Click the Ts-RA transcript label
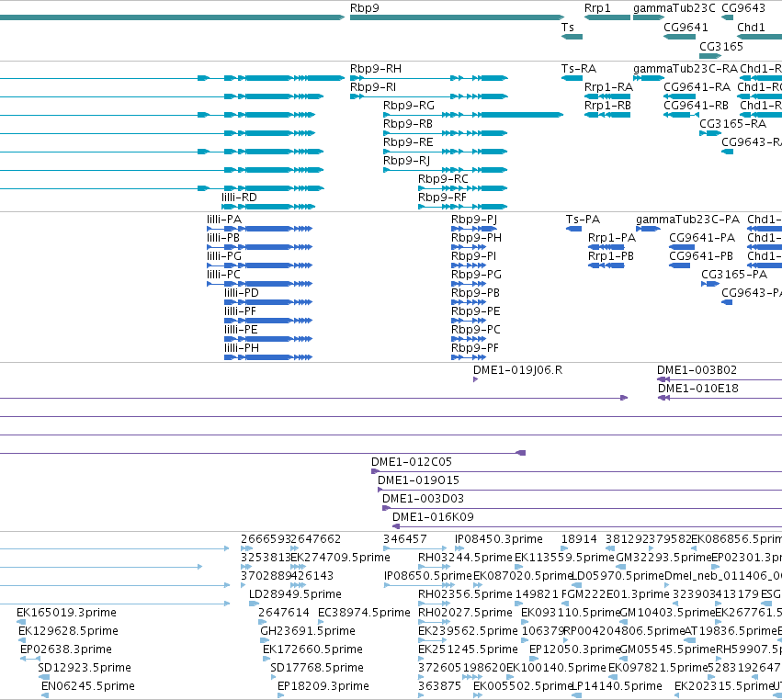 click(579, 68)
